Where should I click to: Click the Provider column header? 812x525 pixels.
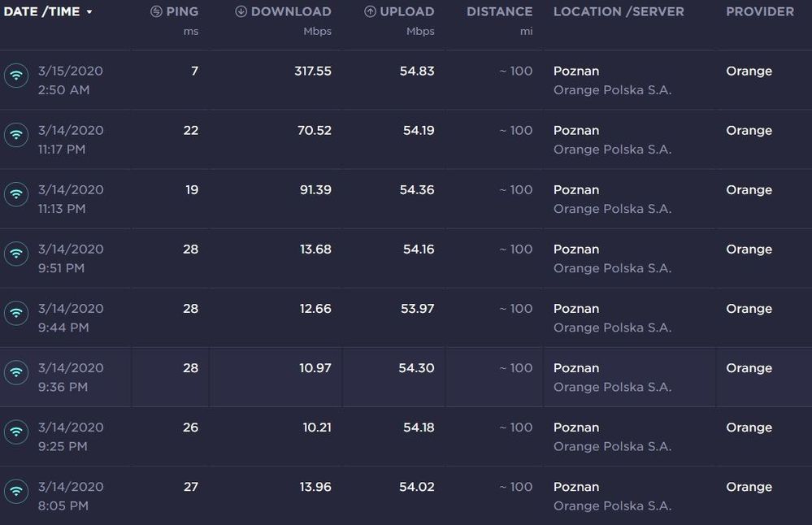(759, 12)
